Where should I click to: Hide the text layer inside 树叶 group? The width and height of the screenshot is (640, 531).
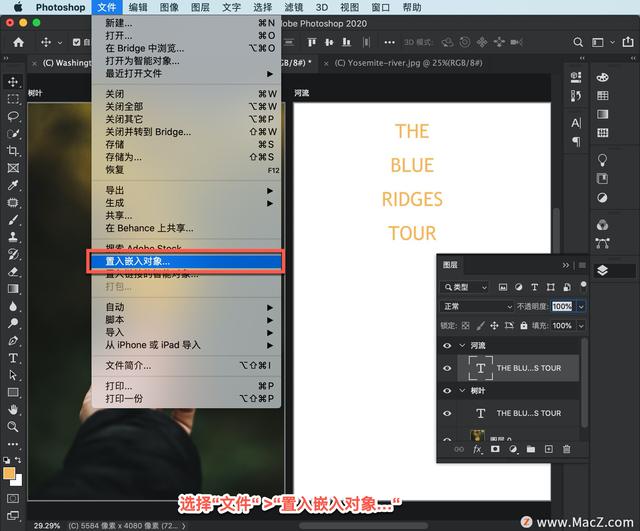(447, 413)
